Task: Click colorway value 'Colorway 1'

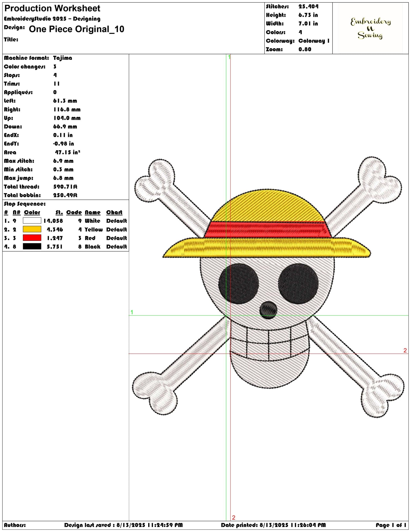Action: click(x=314, y=41)
